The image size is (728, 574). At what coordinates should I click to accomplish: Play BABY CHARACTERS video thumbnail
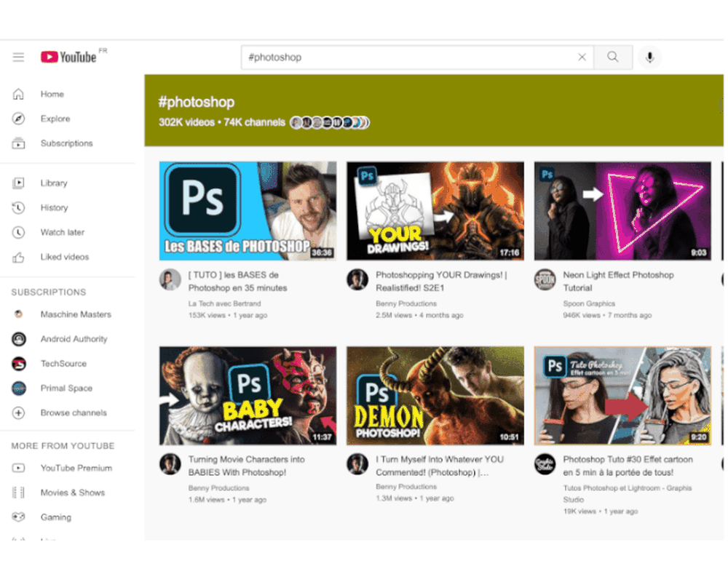tap(248, 395)
